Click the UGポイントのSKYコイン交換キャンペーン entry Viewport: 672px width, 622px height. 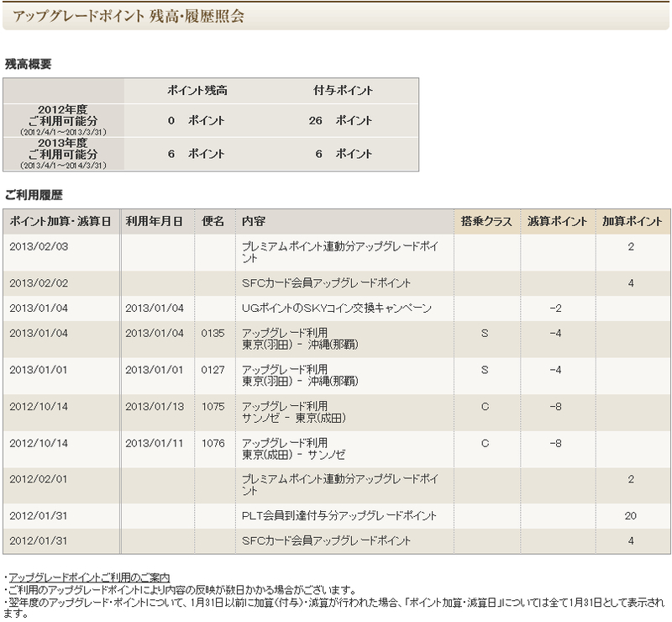coord(337,308)
